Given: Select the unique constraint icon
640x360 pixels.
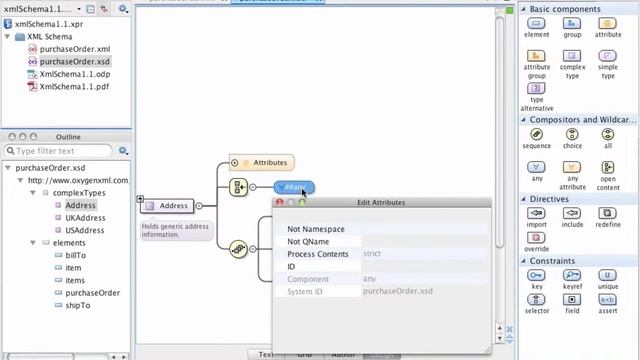Looking at the screenshot, I should coord(607,275).
